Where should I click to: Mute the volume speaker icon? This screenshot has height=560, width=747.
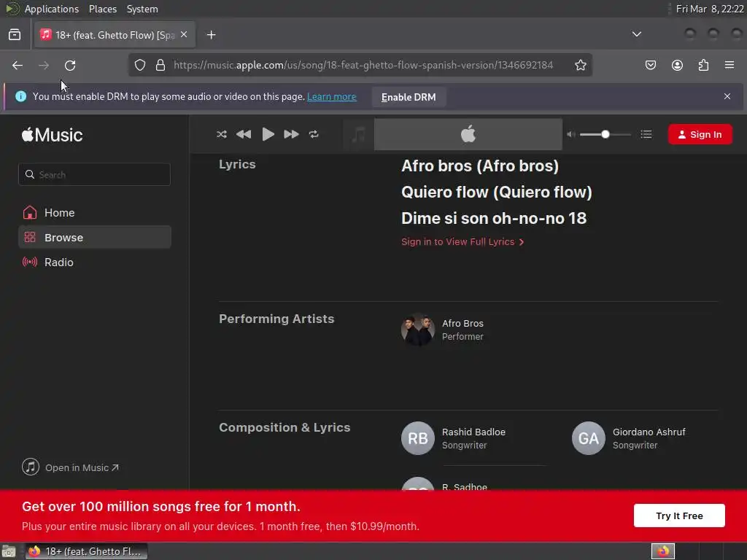tap(570, 134)
